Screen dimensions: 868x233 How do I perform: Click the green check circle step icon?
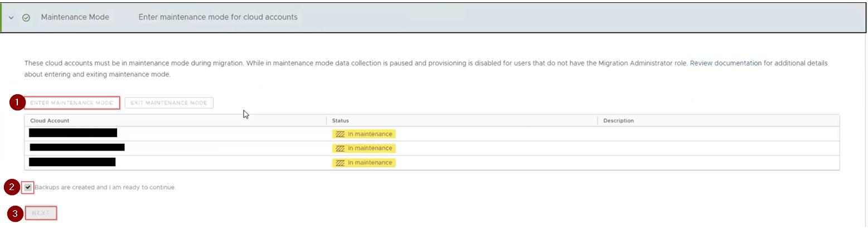26,17
